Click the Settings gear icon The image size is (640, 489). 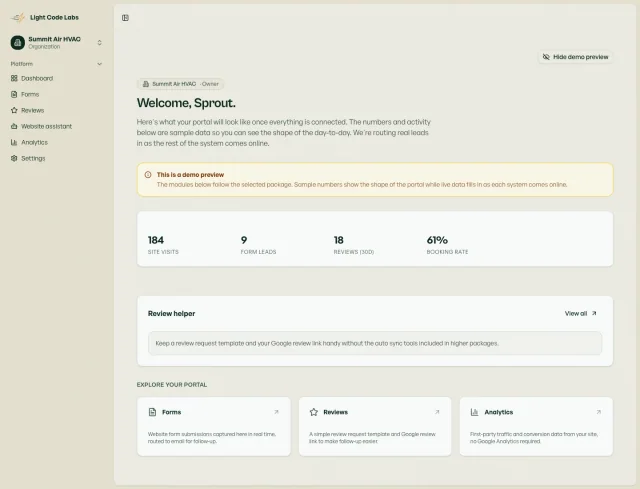(14, 158)
